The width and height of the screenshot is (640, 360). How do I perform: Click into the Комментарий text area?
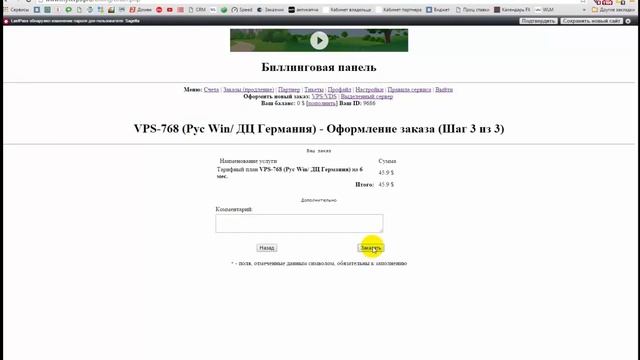pyautogui.click(x=299, y=223)
